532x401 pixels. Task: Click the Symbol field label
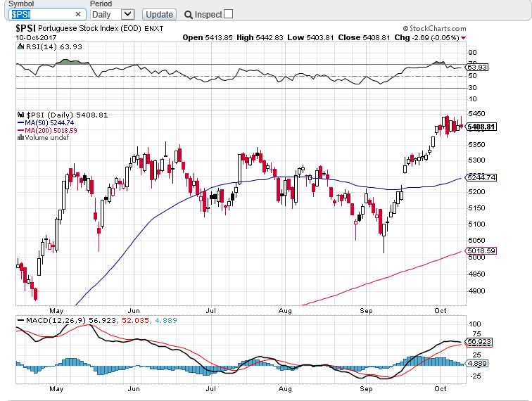click(21, 4)
